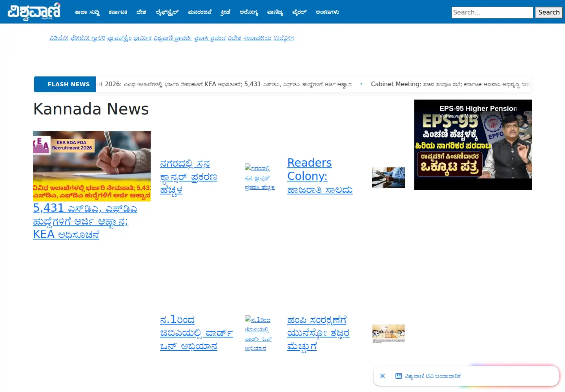Open the Cabinet Meeting flash news ticker item
Viewport: 565px width, 392px height.
click(450, 84)
